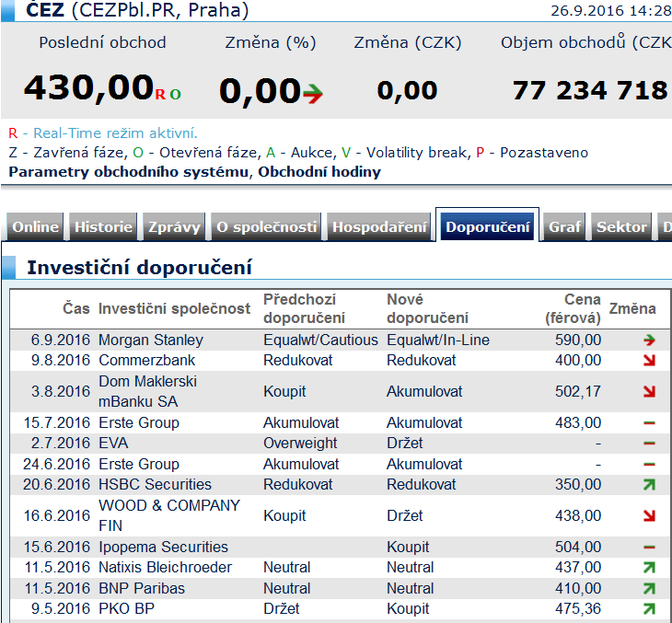Click the Čas column header
The width and height of the screenshot is (672, 623).
[76, 308]
